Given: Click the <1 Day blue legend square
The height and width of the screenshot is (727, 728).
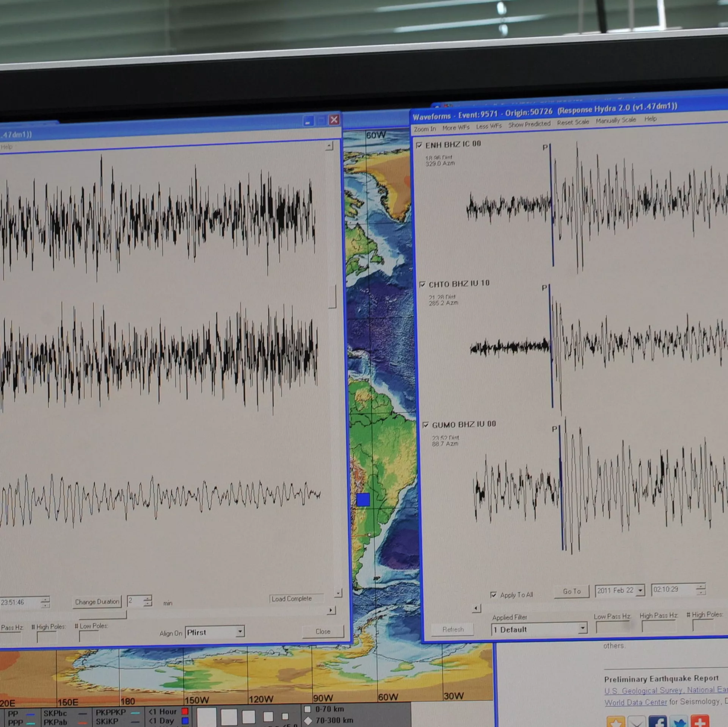Looking at the screenshot, I should click(x=185, y=720).
